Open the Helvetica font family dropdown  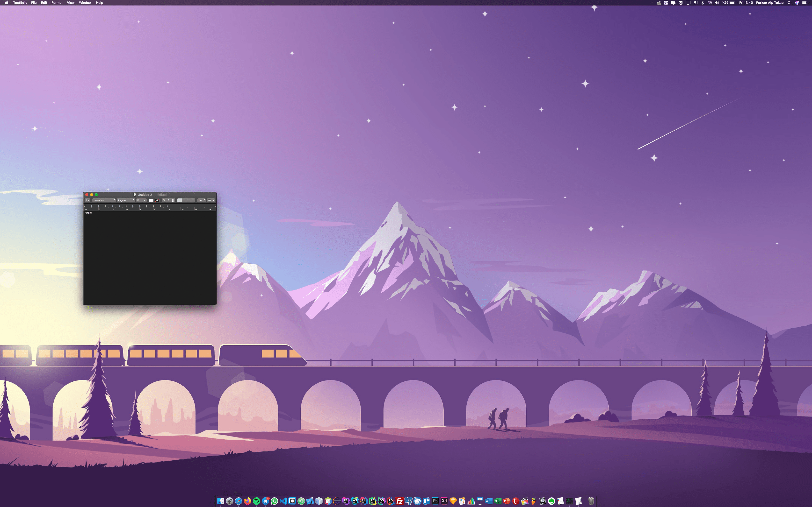coord(104,200)
